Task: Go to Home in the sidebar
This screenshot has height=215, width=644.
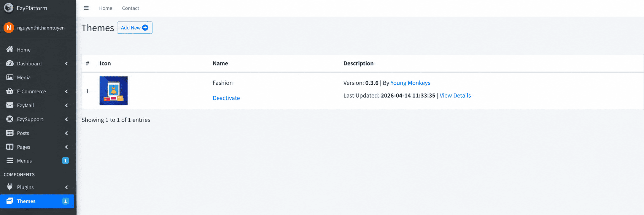Action: click(x=37, y=49)
